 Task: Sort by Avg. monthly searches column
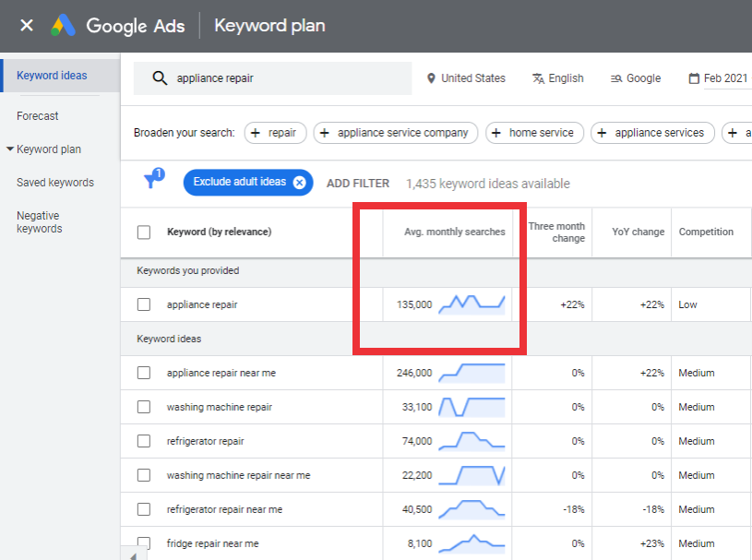(x=455, y=232)
